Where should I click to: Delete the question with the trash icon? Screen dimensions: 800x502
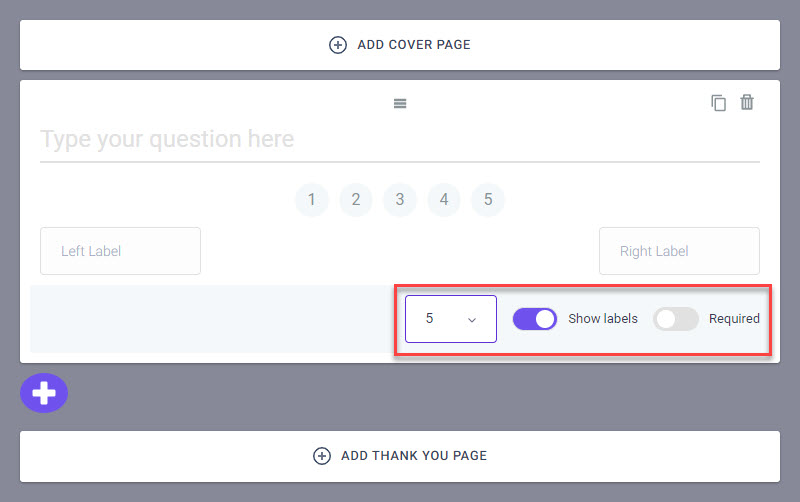(747, 102)
